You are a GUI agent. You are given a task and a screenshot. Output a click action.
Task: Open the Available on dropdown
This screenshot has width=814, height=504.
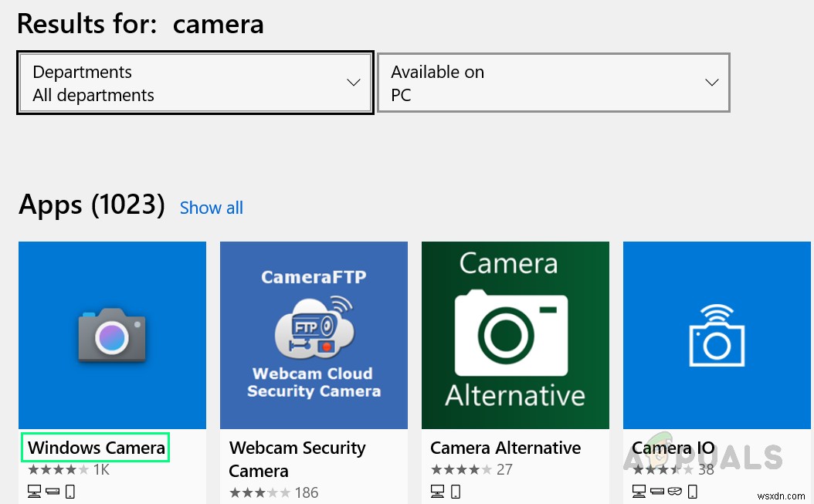[553, 83]
